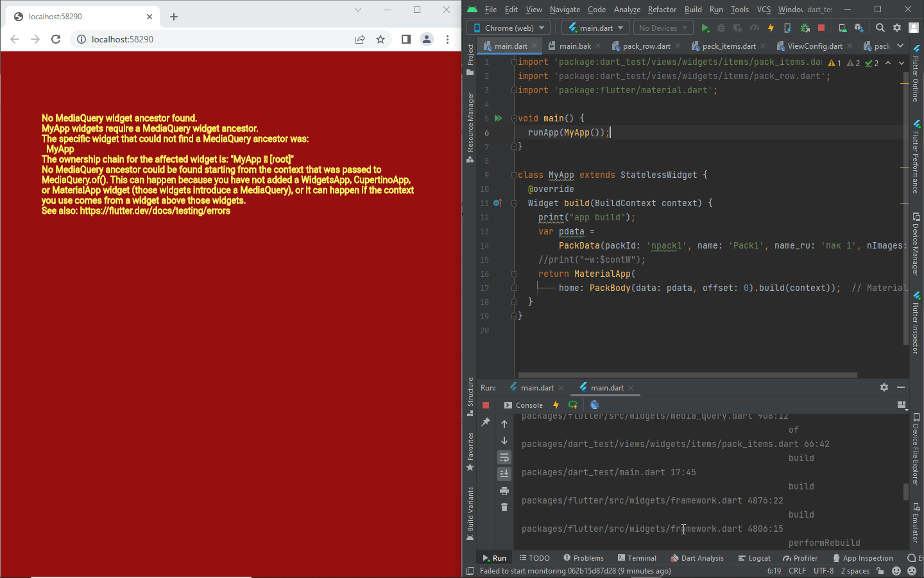Toggle soft-wrap in console sidebar
The width and height of the screenshot is (924, 578).
coord(504,457)
